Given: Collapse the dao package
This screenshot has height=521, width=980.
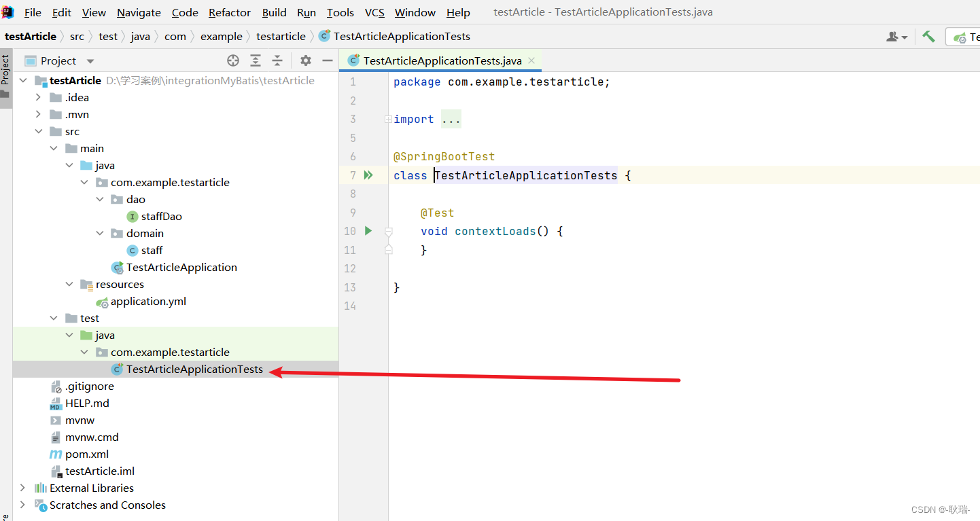Looking at the screenshot, I should point(99,199).
